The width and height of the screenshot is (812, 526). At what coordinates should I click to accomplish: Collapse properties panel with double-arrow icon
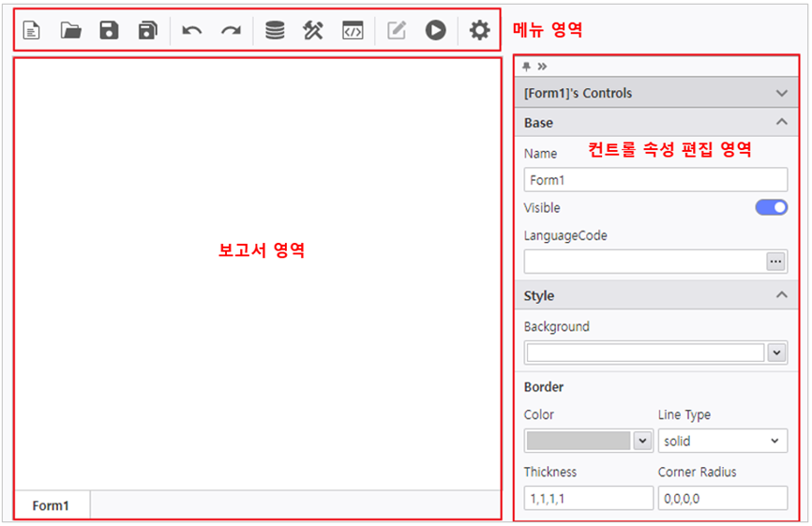tap(542, 67)
